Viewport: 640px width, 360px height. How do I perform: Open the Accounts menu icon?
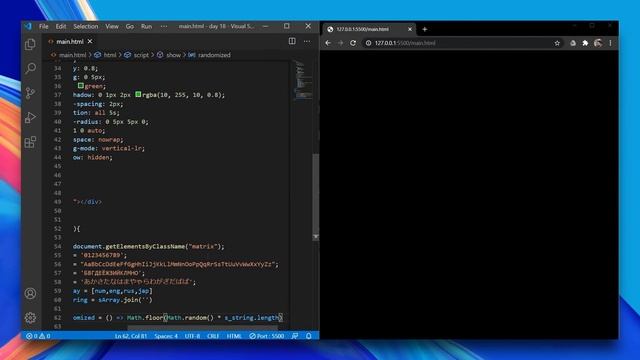pyautogui.click(x=30, y=293)
